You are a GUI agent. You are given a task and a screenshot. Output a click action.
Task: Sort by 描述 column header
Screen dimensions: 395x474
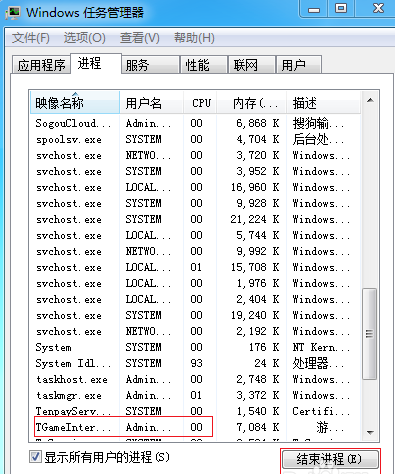click(323, 103)
